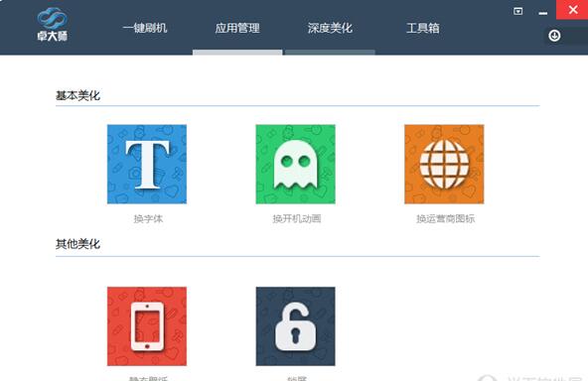Open the padlock lock screen tile
Image resolution: width=588 pixels, height=381 pixels.
coord(296,326)
